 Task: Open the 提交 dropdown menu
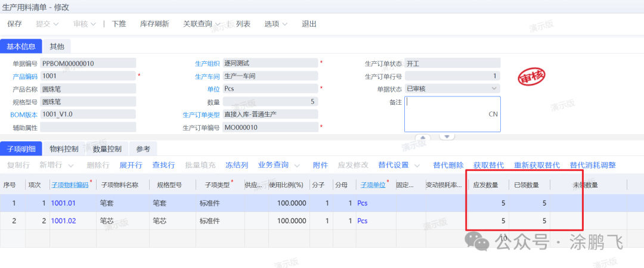click(47, 24)
